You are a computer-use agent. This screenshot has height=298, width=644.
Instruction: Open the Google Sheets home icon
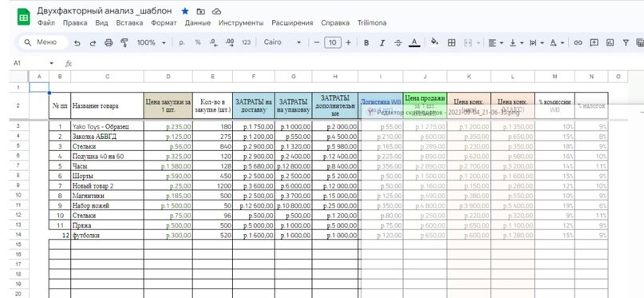(x=23, y=17)
